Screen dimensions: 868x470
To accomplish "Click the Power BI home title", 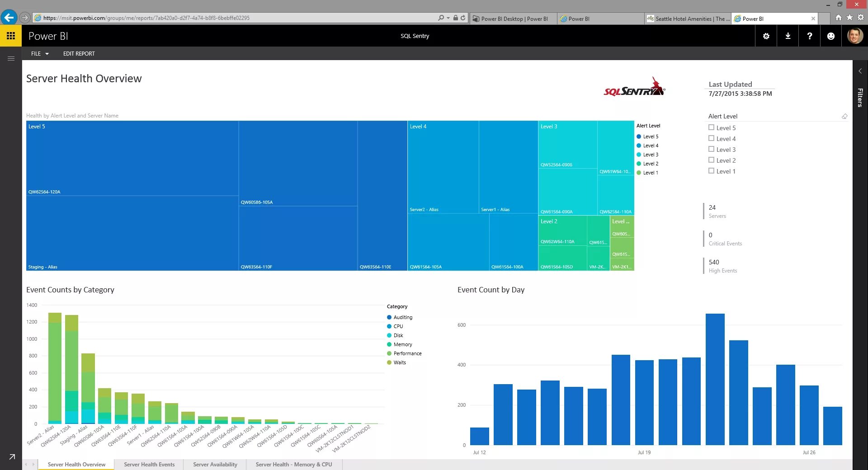I will point(48,36).
